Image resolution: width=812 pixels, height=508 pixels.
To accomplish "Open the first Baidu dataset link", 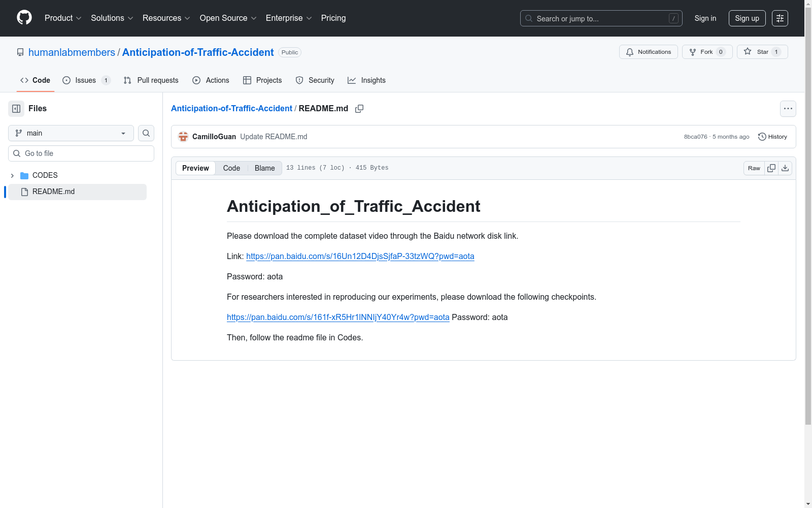I will tap(360, 257).
